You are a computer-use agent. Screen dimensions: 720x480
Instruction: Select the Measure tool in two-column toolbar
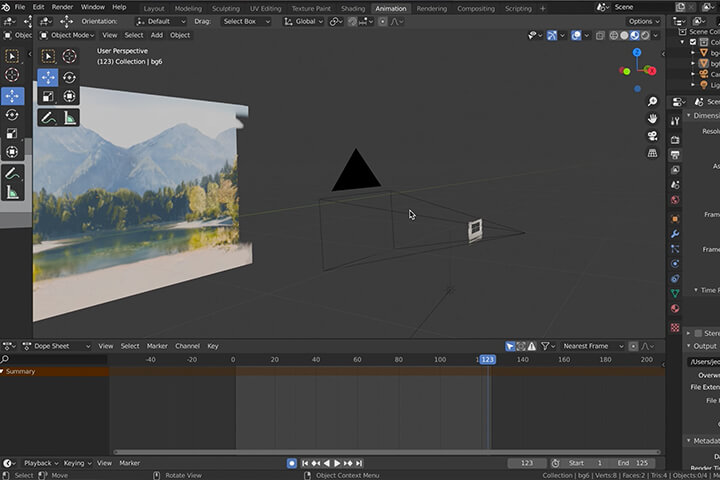click(69, 118)
